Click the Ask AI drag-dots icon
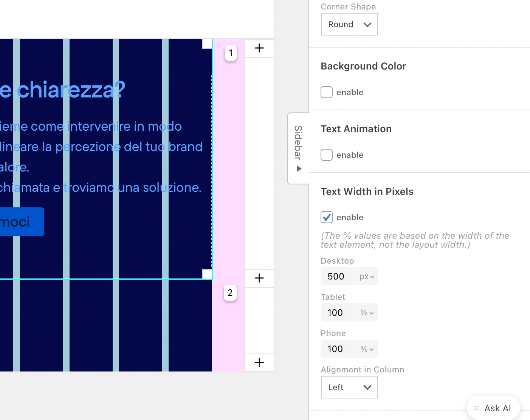Image resolution: width=530 pixels, height=420 pixels. 477,408
